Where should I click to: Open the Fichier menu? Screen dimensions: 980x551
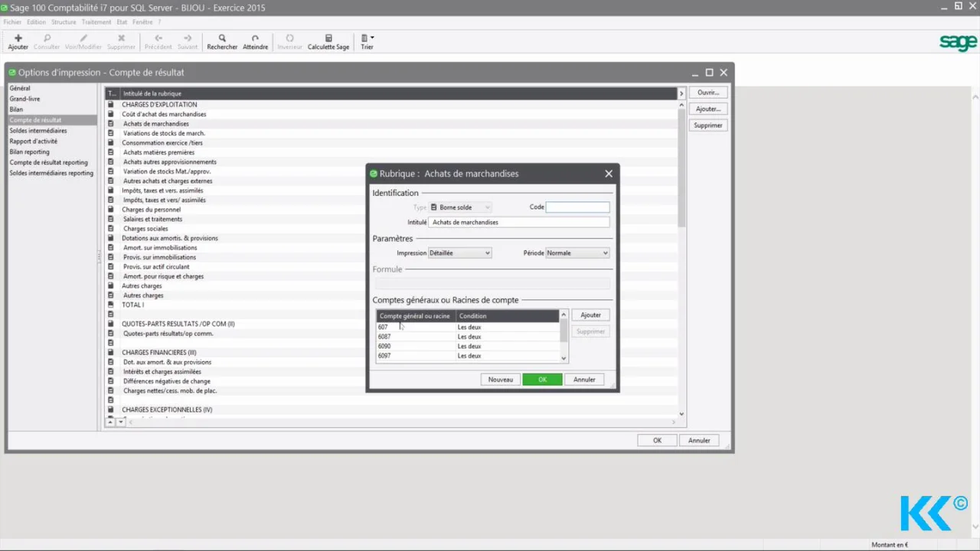pos(12,22)
